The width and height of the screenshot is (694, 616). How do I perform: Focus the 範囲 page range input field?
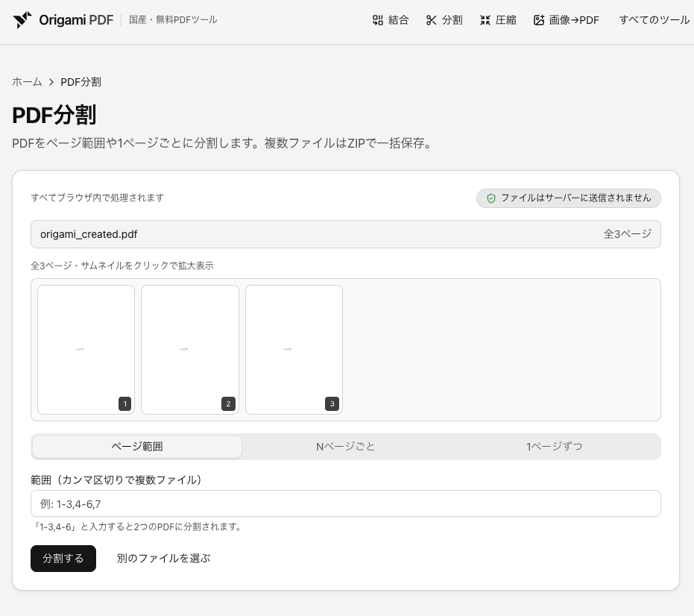point(346,503)
